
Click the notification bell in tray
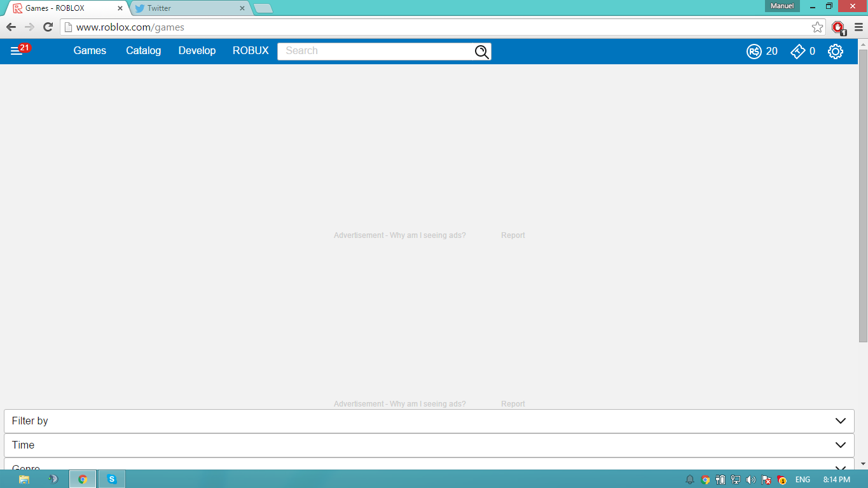[x=690, y=480]
